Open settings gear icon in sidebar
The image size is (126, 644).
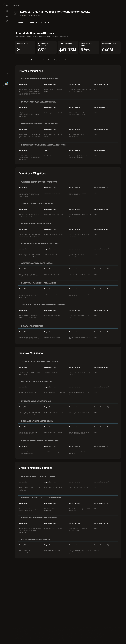coord(6,78)
